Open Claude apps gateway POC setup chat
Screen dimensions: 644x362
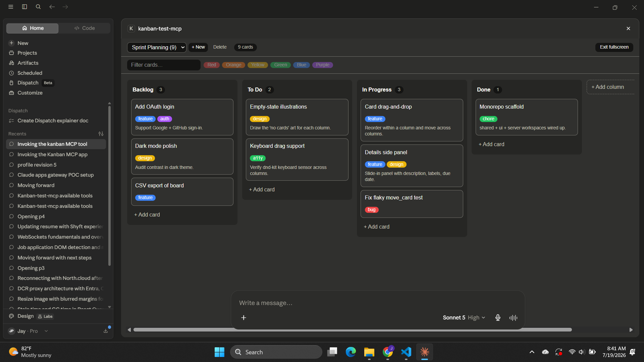tap(56, 175)
